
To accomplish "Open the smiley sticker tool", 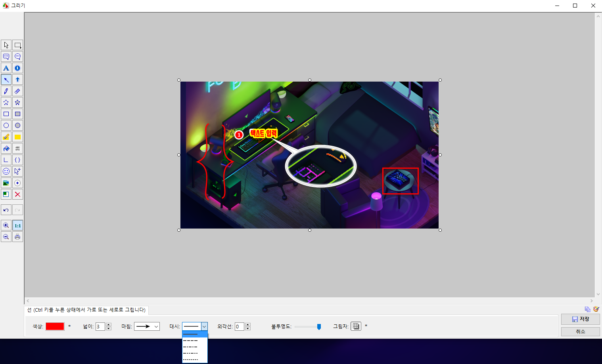I will (6, 172).
